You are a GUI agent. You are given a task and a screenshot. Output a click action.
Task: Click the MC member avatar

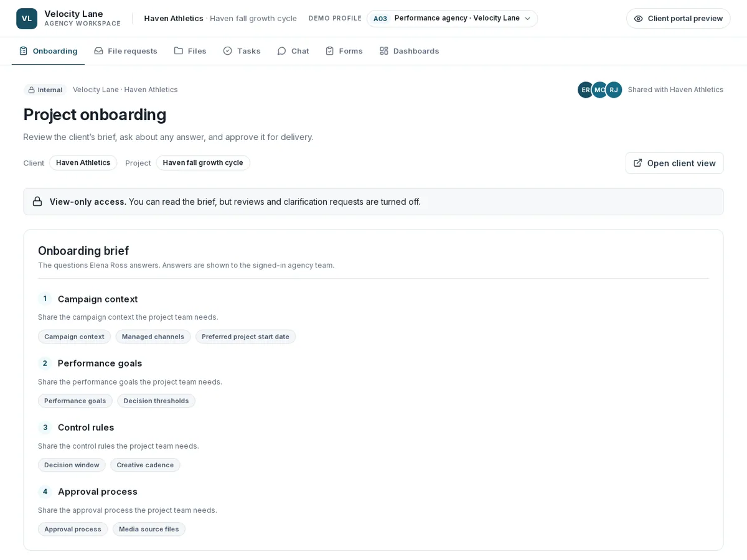click(599, 90)
